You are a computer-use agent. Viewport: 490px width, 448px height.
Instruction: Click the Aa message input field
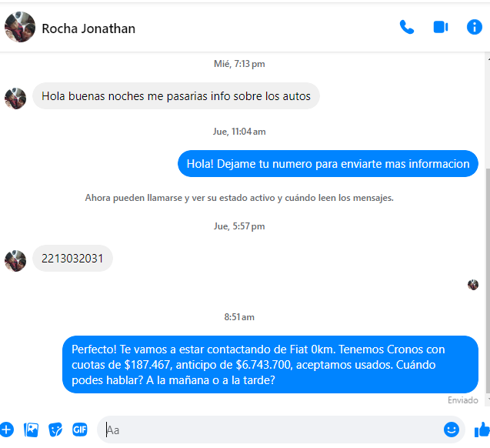click(269, 430)
